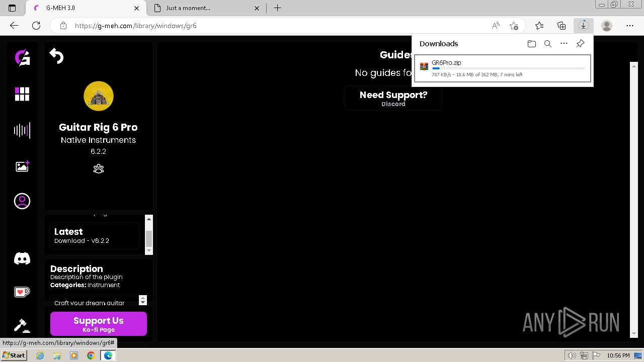
Task: Click description text stepper up arrow
Action: tap(143, 298)
